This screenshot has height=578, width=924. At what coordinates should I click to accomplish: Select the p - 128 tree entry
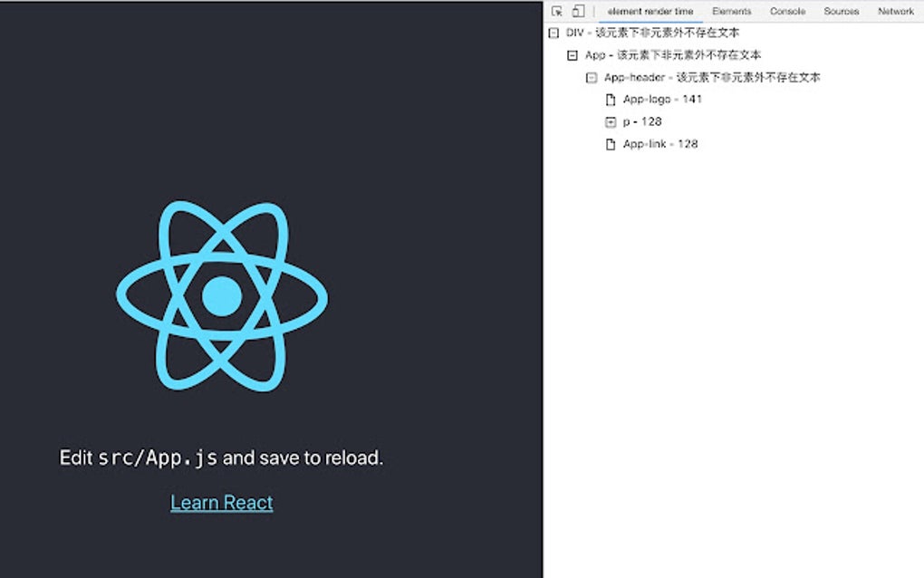pos(643,121)
